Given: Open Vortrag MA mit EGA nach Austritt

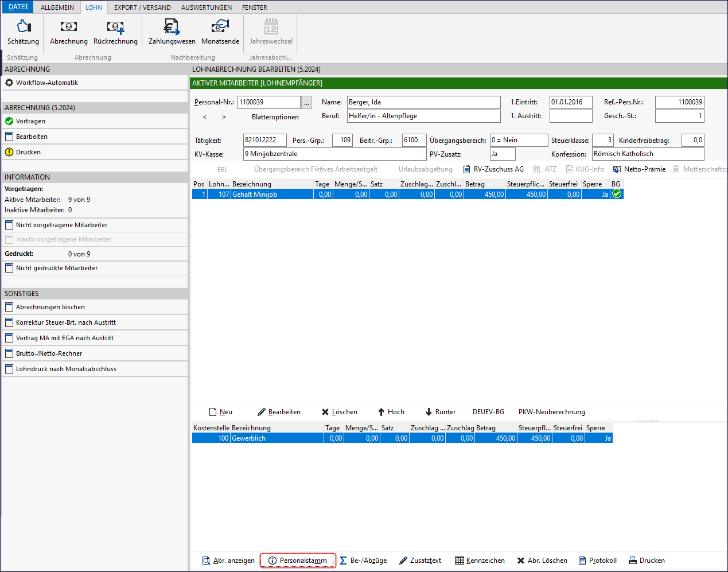Looking at the screenshot, I should pos(95,338).
